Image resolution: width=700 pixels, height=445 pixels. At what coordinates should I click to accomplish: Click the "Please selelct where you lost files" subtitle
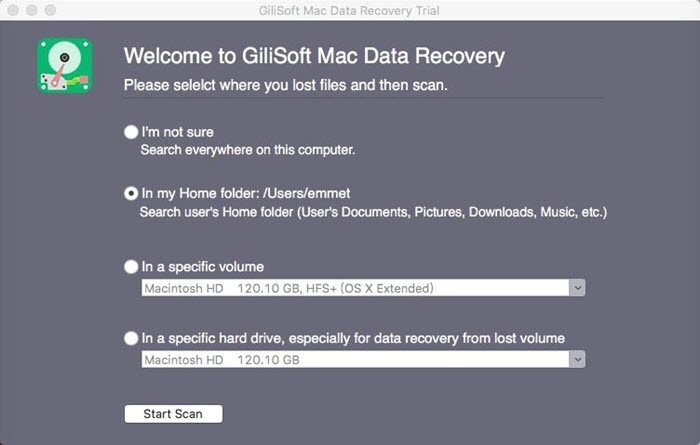coord(285,85)
